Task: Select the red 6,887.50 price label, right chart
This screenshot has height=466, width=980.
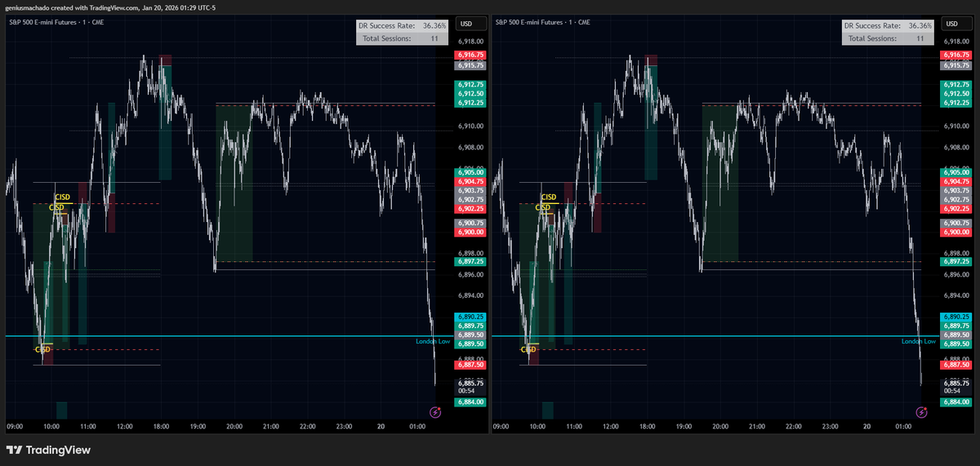Action: point(956,365)
